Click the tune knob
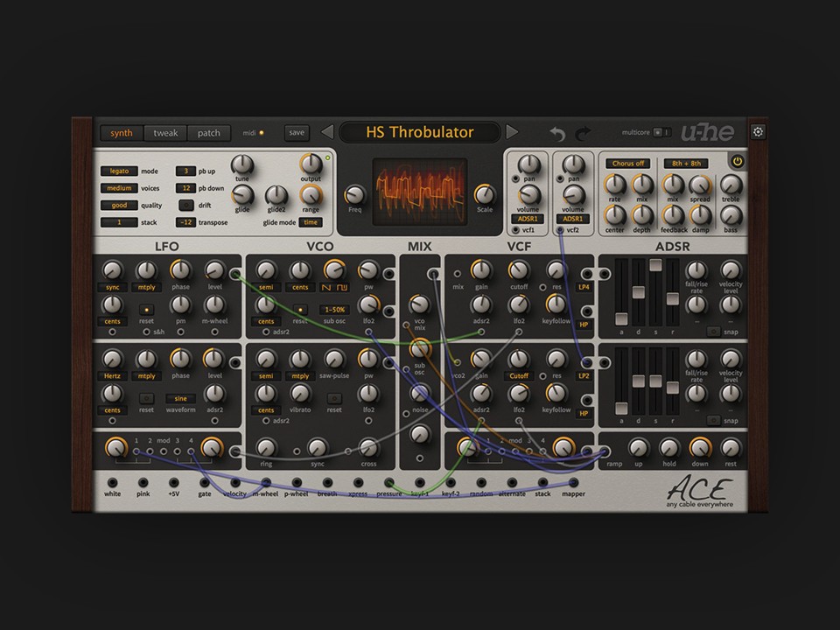 (x=242, y=164)
